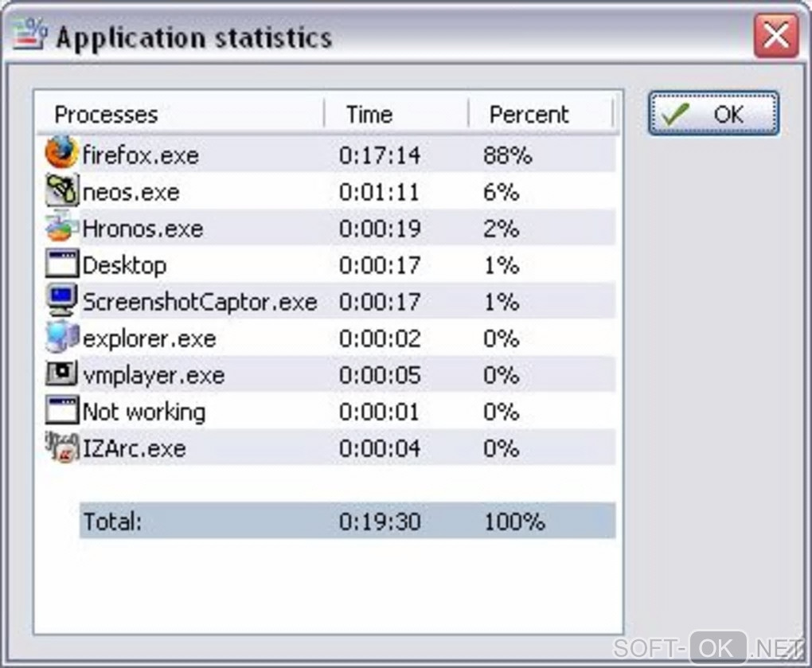This screenshot has height=668, width=812.
Task: Click the 0:00:19 time value
Action: [380, 229]
